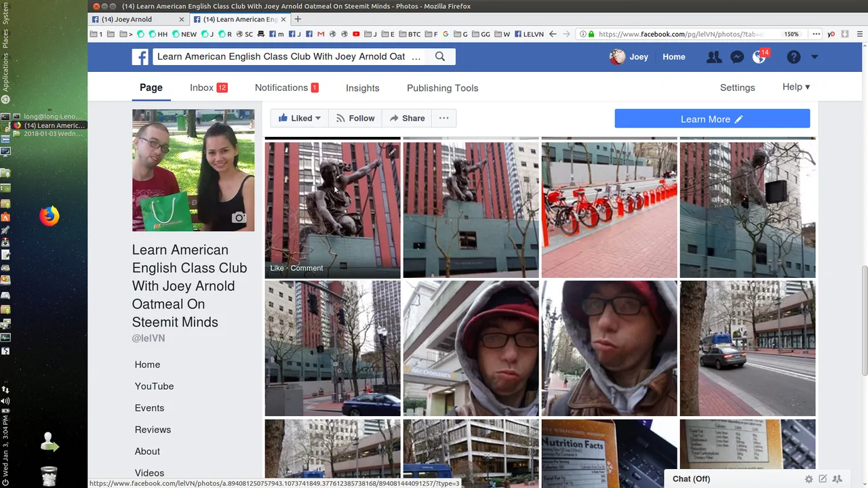
Task: Open the Reviews sidebar link
Action: (153, 430)
